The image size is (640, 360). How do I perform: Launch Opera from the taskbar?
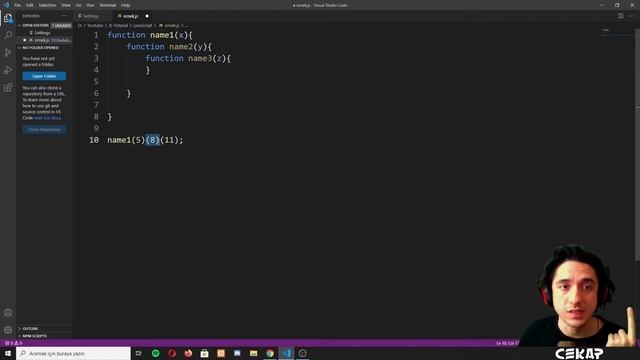(x=172, y=353)
